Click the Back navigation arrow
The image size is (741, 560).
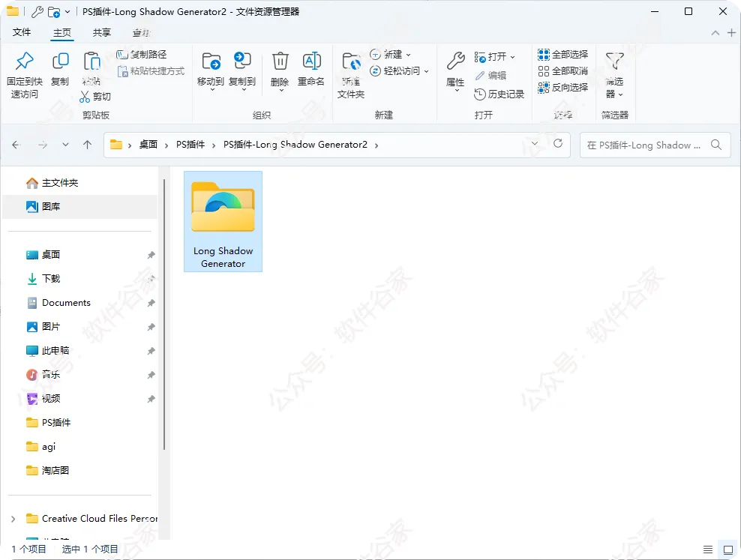16,145
